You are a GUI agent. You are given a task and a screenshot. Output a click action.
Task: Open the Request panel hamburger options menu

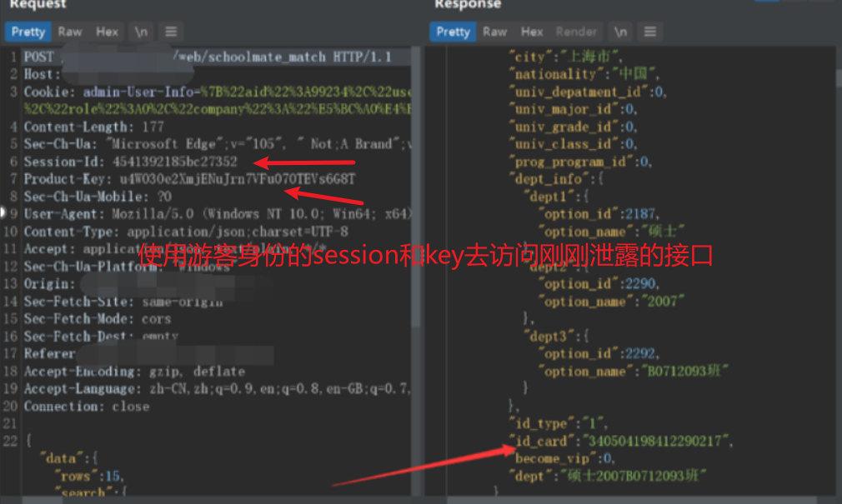[x=171, y=32]
